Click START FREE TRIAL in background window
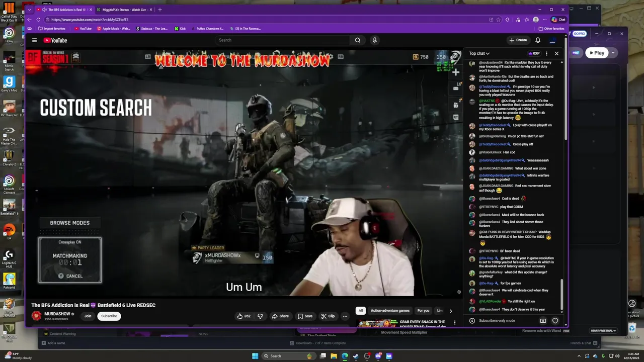644x362 pixels. click(603, 331)
